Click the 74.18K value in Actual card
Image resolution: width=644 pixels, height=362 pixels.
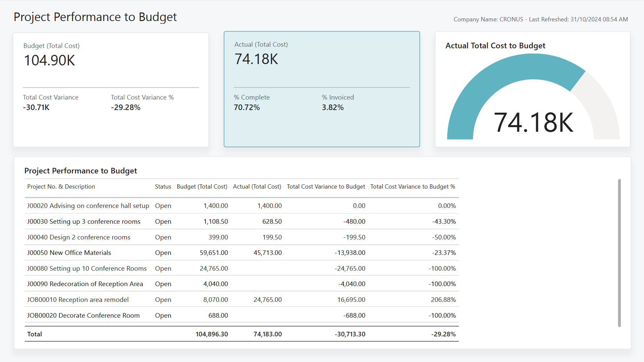pos(256,59)
